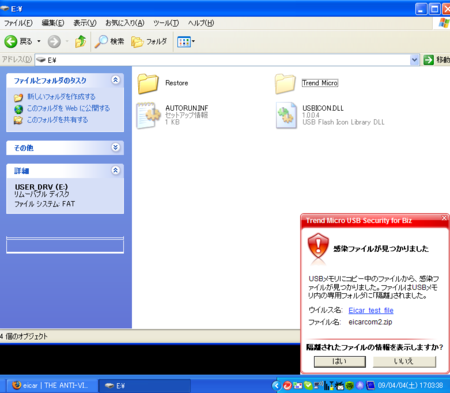Click the eicarcom2.zip file name text
This screenshot has height=393, width=450.
[x=370, y=322]
